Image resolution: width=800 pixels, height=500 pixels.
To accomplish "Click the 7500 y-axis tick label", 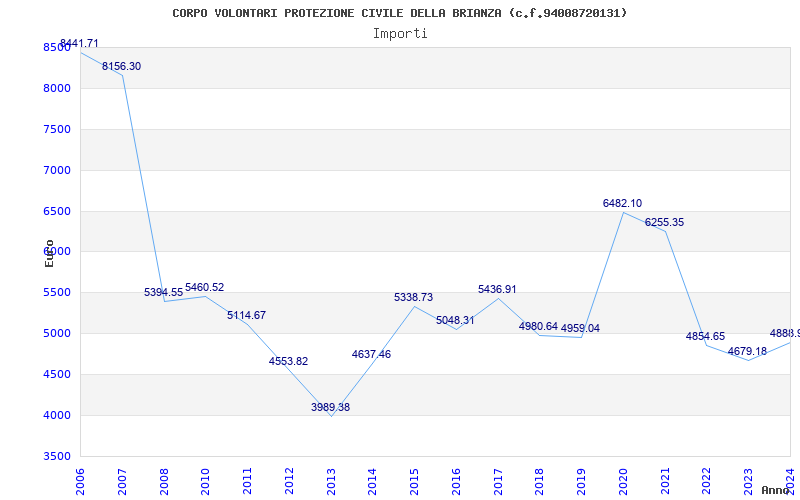I will tap(57, 129).
